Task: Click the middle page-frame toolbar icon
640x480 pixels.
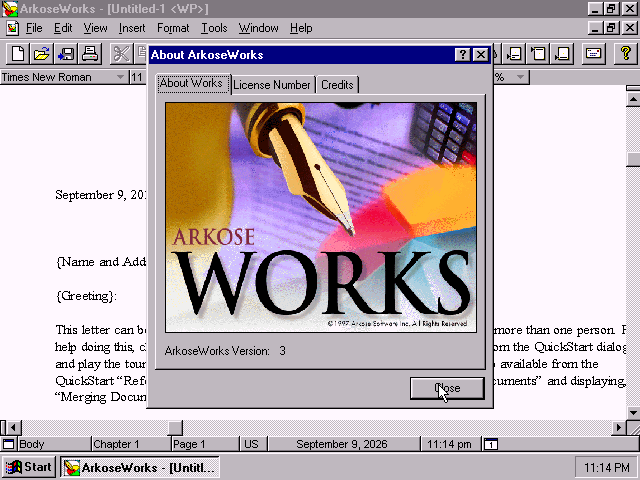Action: pyautogui.click(x=538, y=53)
